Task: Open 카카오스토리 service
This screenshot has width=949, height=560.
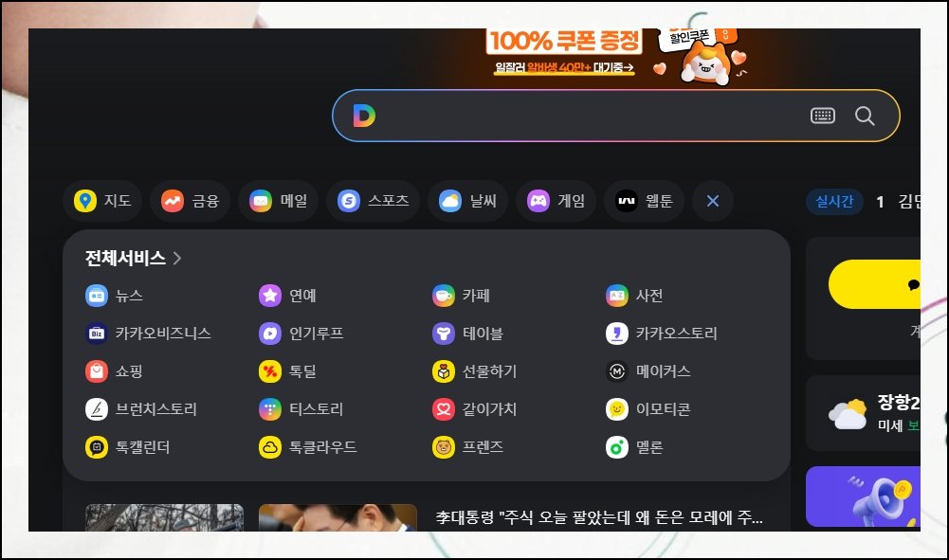Action: (x=662, y=334)
